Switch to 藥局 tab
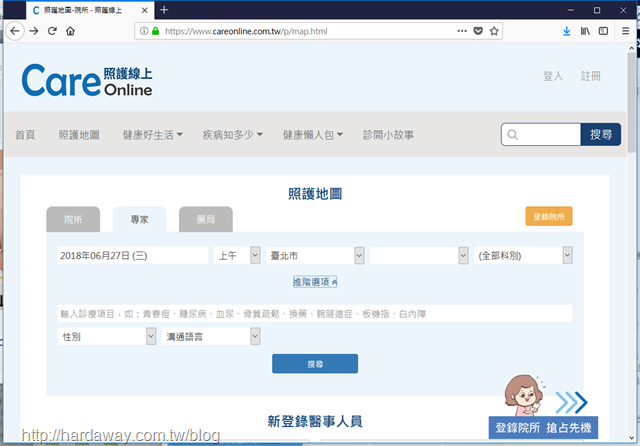640x446 pixels. coord(206,220)
